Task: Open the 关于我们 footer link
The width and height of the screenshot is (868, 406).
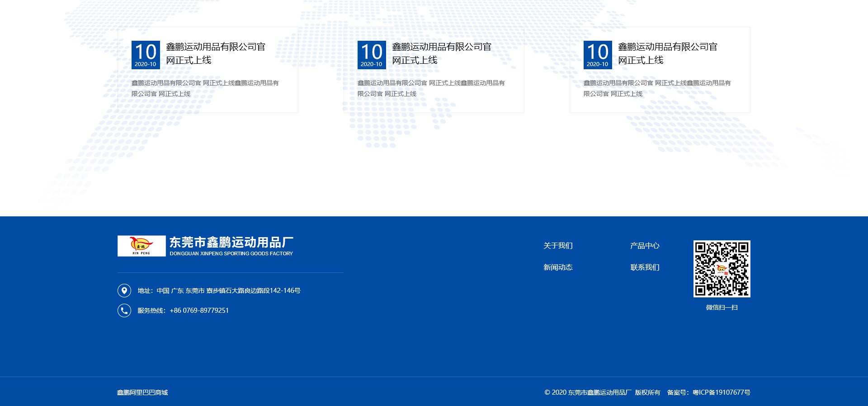Action: point(558,246)
